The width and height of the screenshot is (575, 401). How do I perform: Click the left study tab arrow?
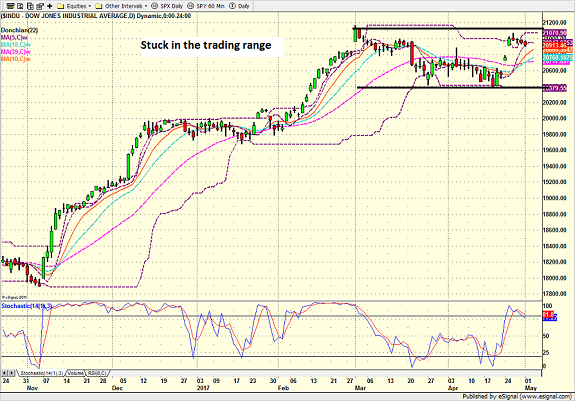tap(5, 373)
